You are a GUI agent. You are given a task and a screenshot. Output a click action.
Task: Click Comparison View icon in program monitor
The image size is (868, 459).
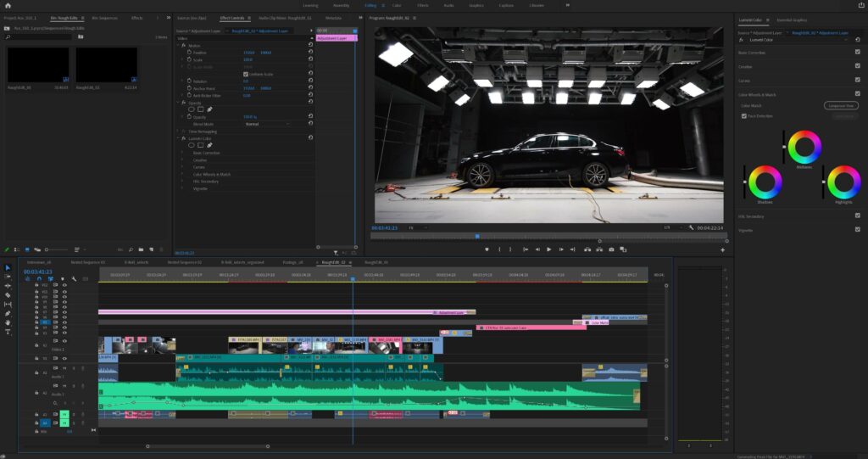click(623, 249)
